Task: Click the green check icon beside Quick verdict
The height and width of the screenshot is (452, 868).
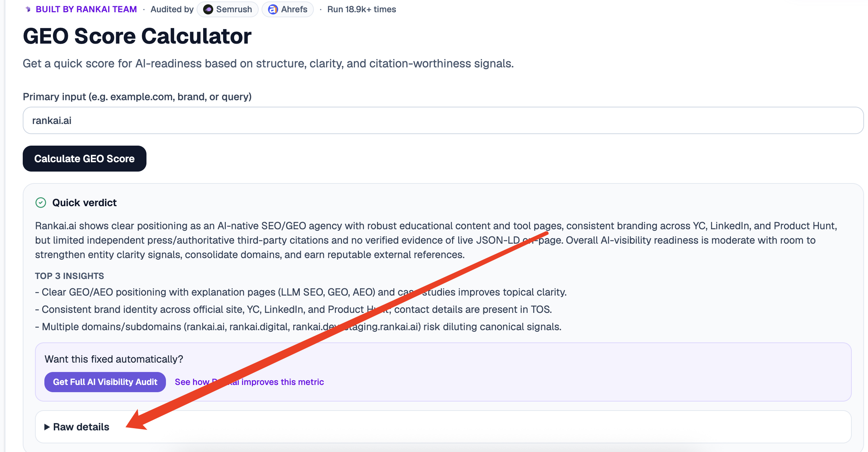Action: point(41,203)
